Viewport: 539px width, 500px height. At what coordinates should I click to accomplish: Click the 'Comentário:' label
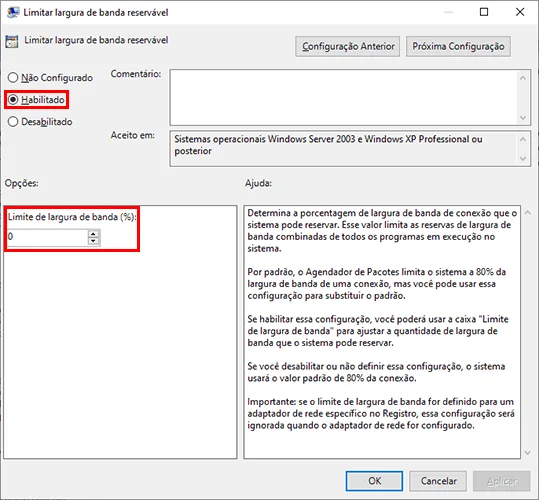coord(136,74)
